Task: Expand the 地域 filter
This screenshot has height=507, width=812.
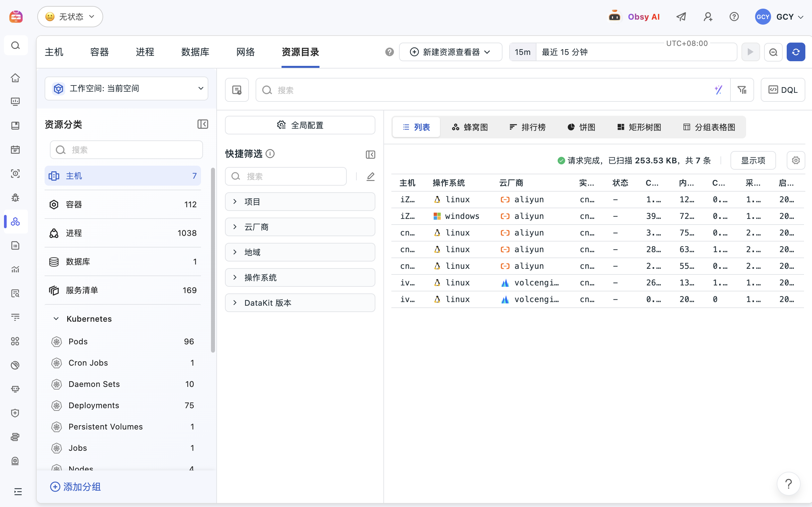Action: point(300,252)
